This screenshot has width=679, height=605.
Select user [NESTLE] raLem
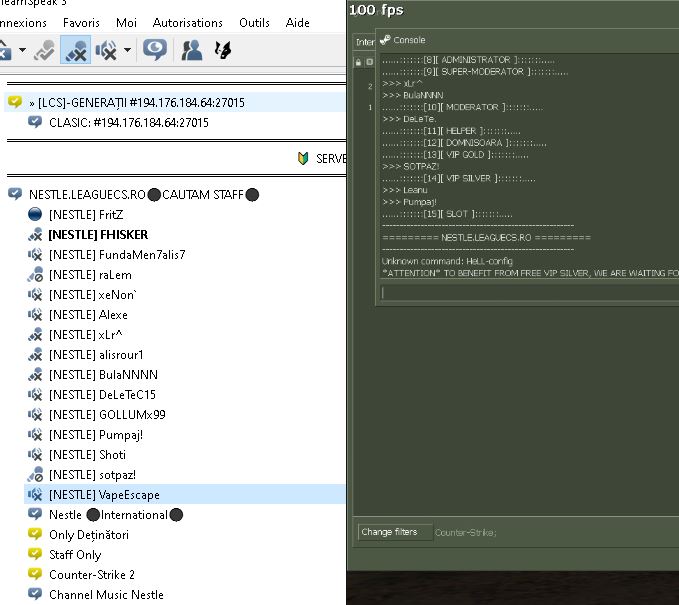(x=90, y=275)
